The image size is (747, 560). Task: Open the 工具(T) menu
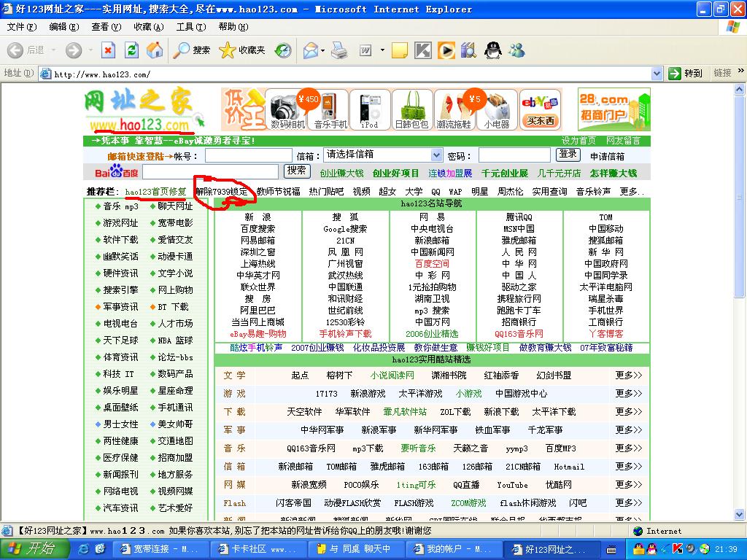[190, 27]
